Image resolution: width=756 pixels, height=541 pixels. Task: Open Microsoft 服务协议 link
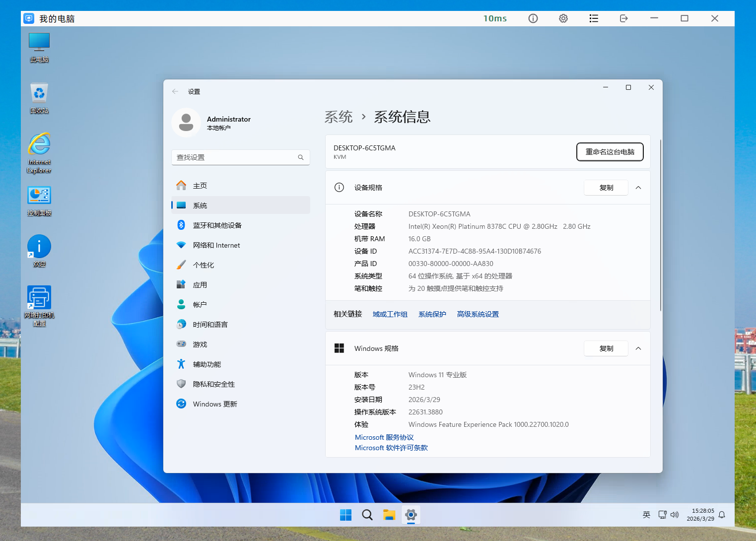(x=384, y=437)
